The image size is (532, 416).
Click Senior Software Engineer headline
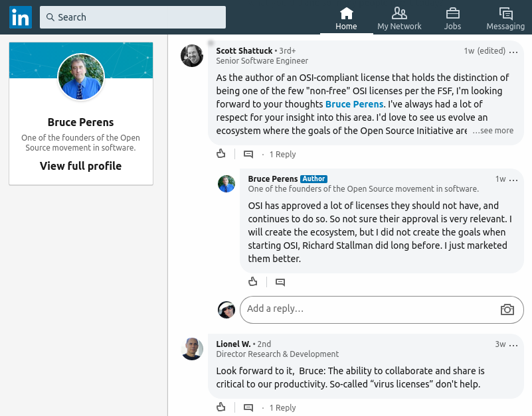coord(262,61)
